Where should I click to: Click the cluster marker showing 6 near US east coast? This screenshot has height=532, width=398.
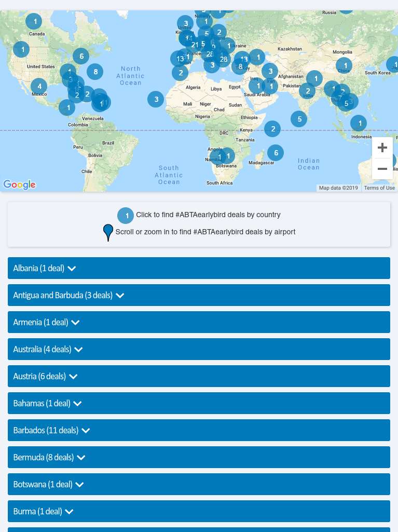click(81, 56)
